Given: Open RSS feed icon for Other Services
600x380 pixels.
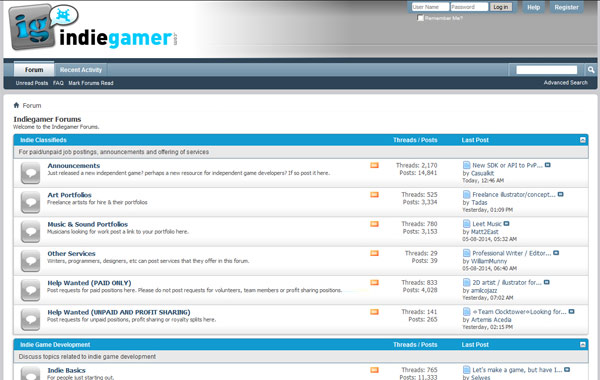Looking at the screenshot, I should (x=374, y=253).
